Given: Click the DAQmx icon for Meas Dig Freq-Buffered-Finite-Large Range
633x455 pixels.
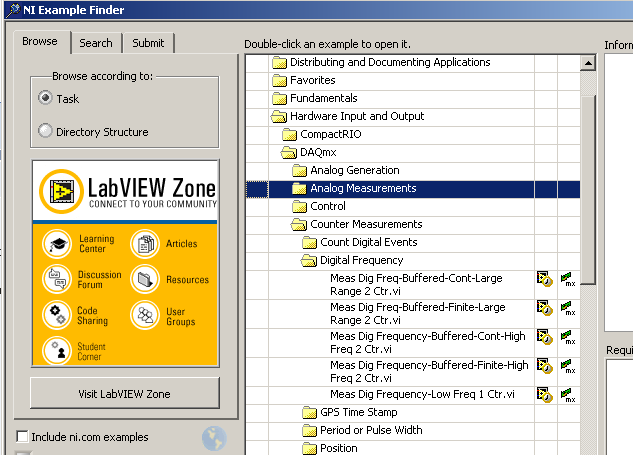Looking at the screenshot, I should pyautogui.click(x=568, y=308).
